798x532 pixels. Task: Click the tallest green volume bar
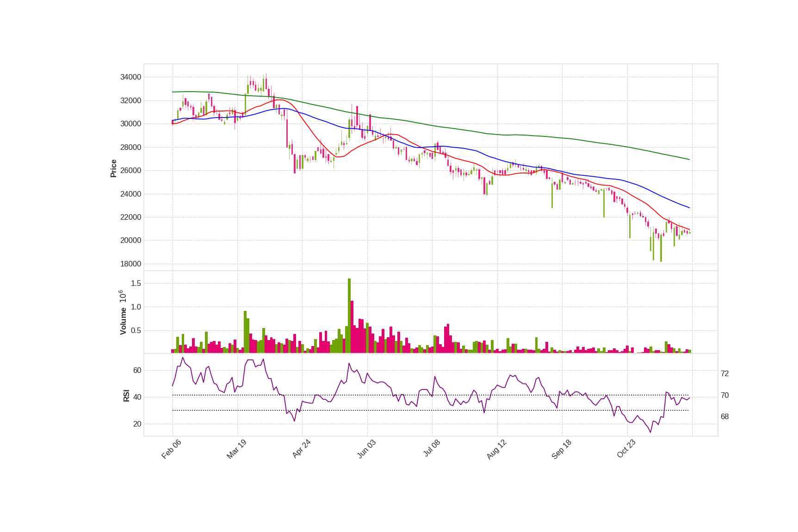click(x=349, y=315)
